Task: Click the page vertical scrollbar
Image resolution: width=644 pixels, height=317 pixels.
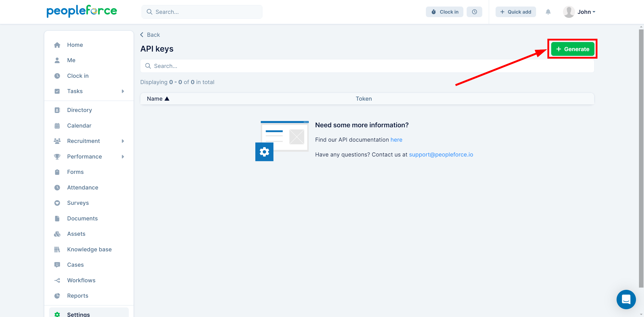Action: pos(641,158)
